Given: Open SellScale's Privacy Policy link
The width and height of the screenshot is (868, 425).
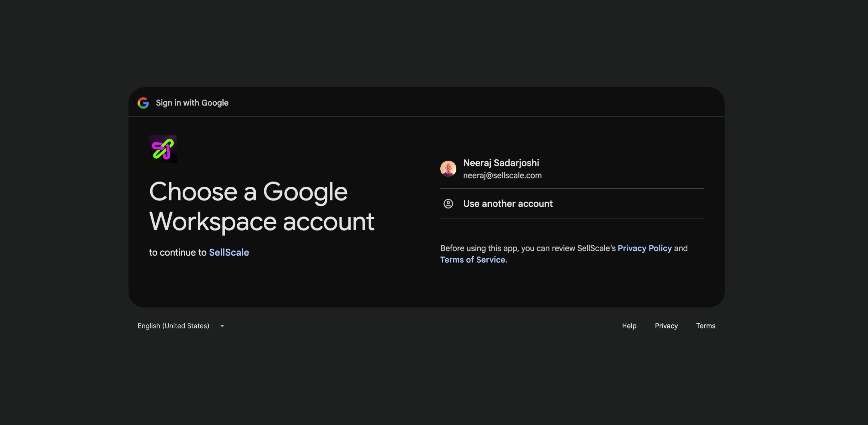Looking at the screenshot, I should [645, 248].
